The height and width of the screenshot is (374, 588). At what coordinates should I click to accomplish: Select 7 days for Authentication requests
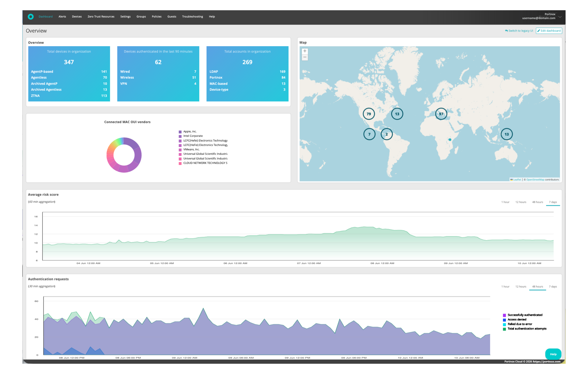pyautogui.click(x=553, y=287)
